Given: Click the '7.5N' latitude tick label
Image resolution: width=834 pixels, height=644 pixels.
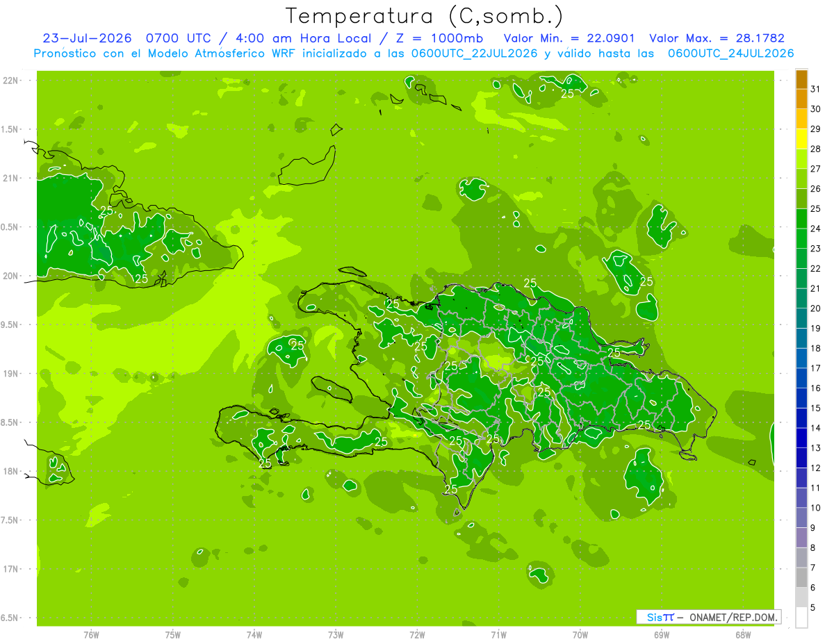Looking at the screenshot, I should (10, 520).
